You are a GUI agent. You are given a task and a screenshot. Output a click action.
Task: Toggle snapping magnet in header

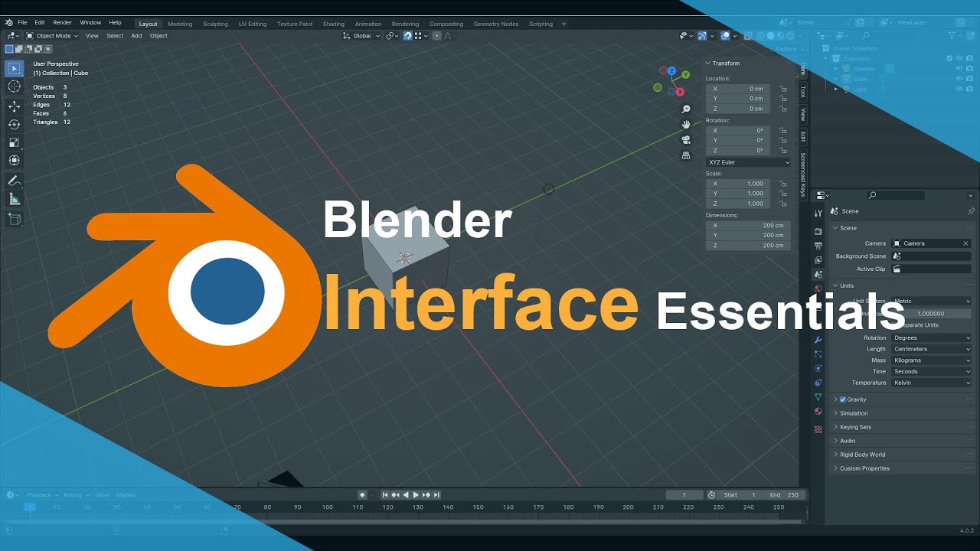[407, 36]
